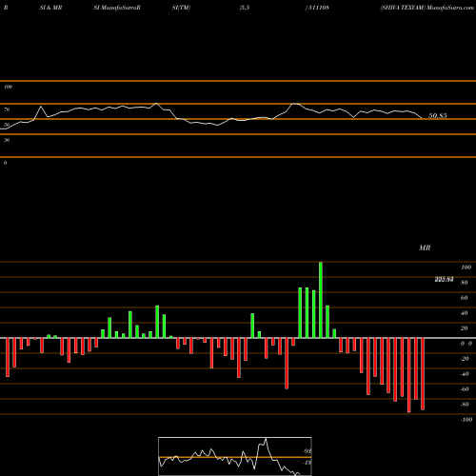Select the tallest green MR histogram bar
The image size is (476, 476).
321,300
